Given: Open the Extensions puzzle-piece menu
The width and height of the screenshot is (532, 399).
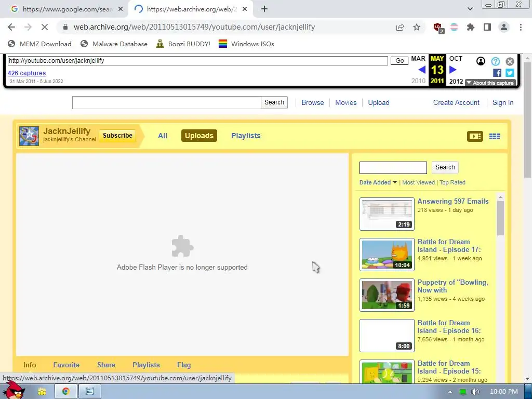Looking at the screenshot, I should tap(471, 27).
